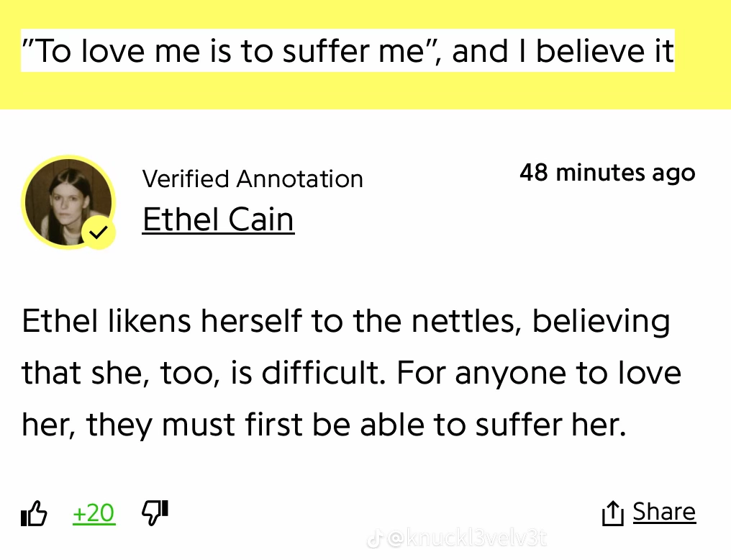Click the verified checkmark badge on avatar
Image resolution: width=731 pixels, height=560 pixels.
pyautogui.click(x=99, y=232)
